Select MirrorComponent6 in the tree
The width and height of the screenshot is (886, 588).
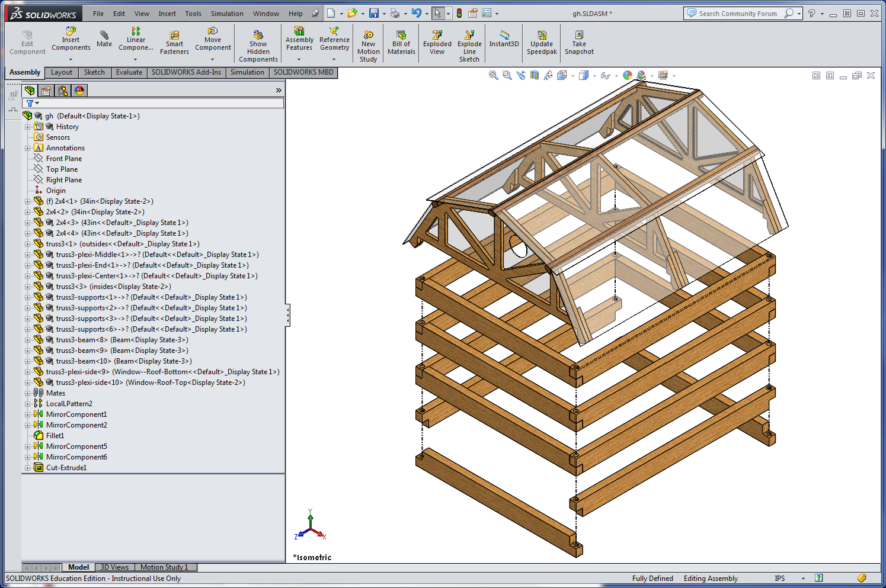[76, 457]
